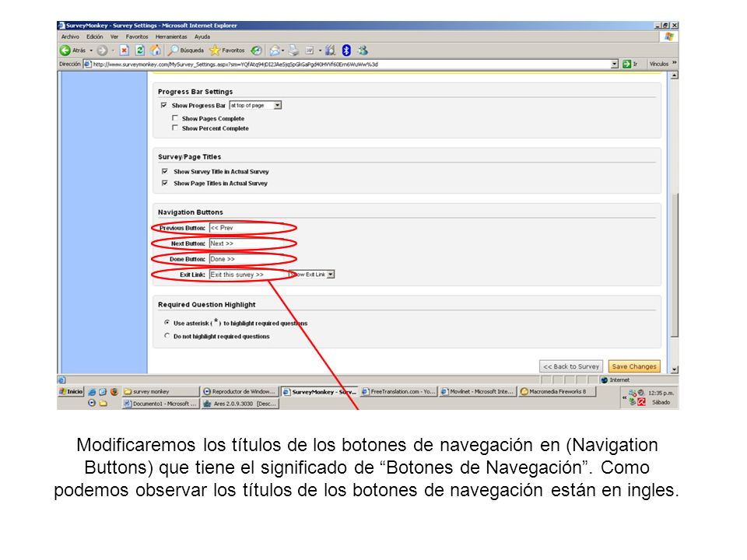The image size is (747, 560).
Task: Click into the Next Button text field
Action: (x=248, y=243)
